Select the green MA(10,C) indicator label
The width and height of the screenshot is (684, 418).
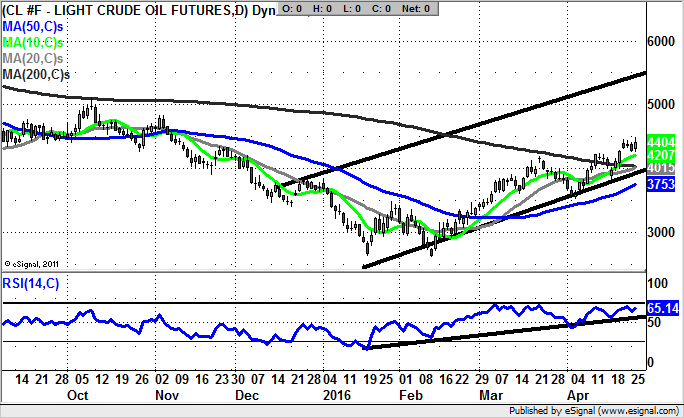coord(34,43)
